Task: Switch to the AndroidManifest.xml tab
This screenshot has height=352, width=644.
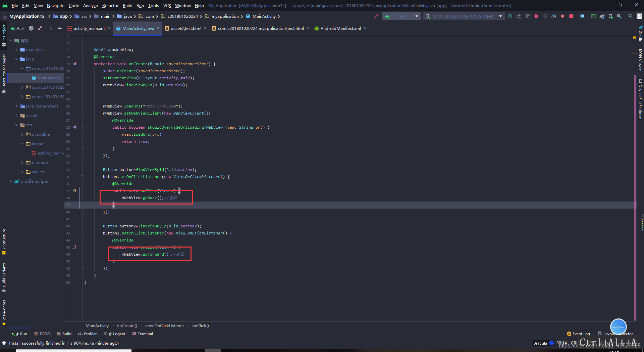Action: (x=340, y=28)
